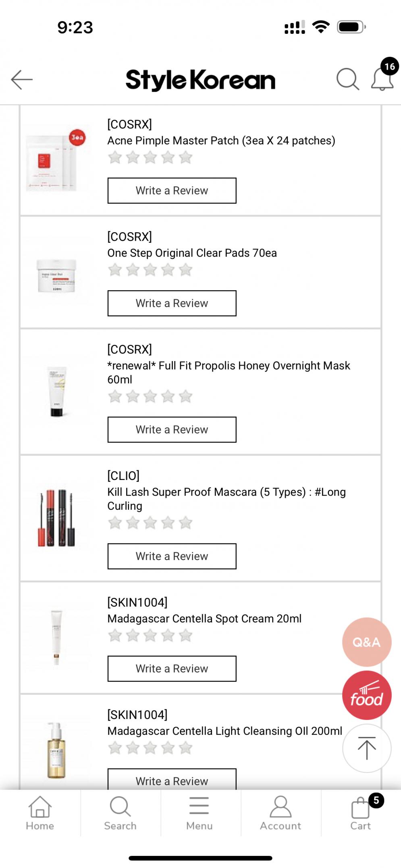Select the CLIO mascara product thumbnail

(56, 518)
